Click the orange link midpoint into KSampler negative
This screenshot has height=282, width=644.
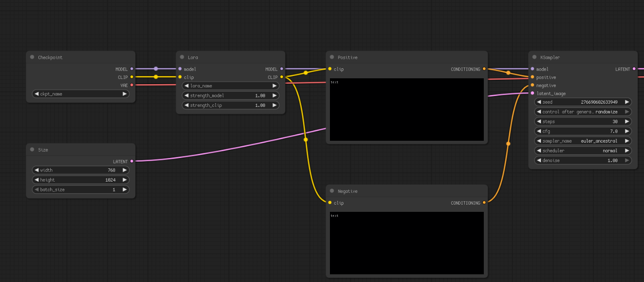pos(508,143)
